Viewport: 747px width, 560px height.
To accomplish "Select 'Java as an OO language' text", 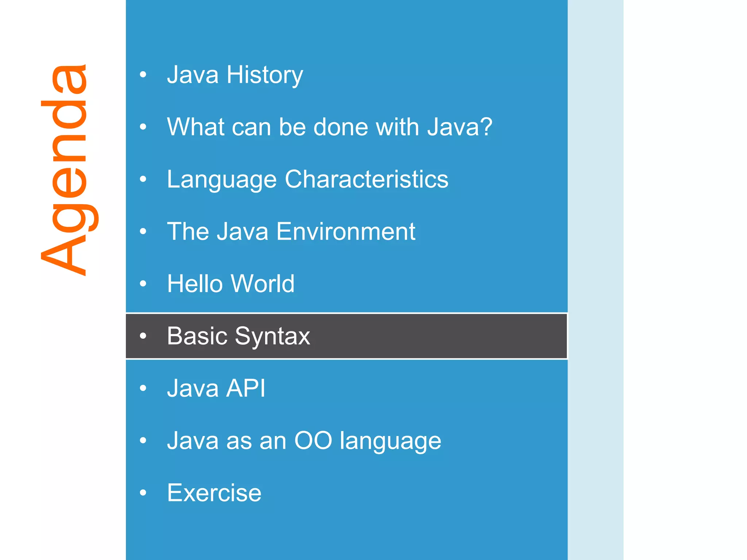I will [x=304, y=441].
